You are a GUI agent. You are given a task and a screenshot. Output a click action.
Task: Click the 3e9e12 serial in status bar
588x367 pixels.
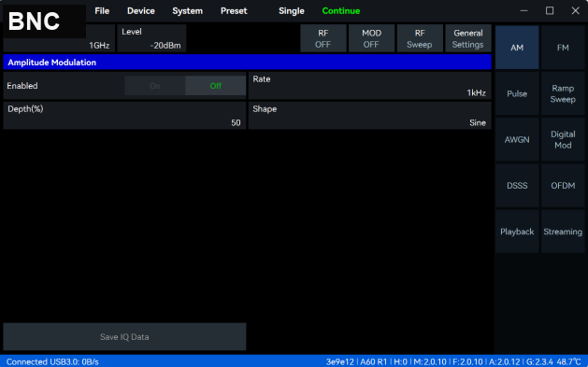pyautogui.click(x=339, y=361)
